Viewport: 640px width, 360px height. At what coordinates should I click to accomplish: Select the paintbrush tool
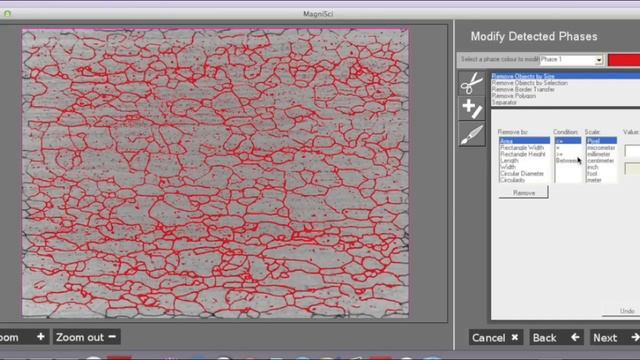pyautogui.click(x=472, y=134)
